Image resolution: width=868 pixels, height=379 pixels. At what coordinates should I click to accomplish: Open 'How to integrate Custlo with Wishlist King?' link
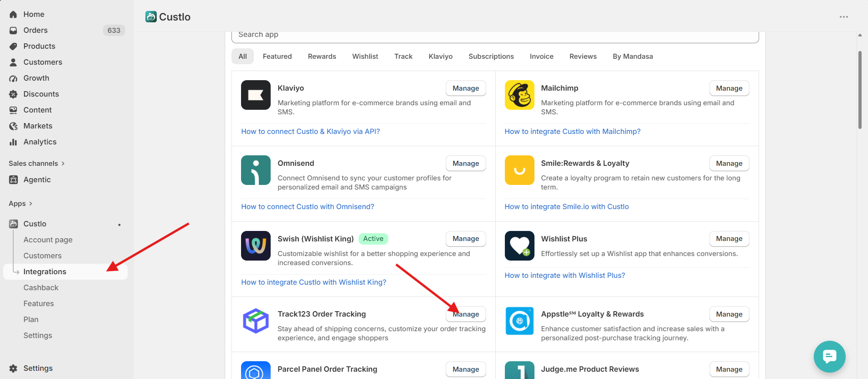[313, 282]
